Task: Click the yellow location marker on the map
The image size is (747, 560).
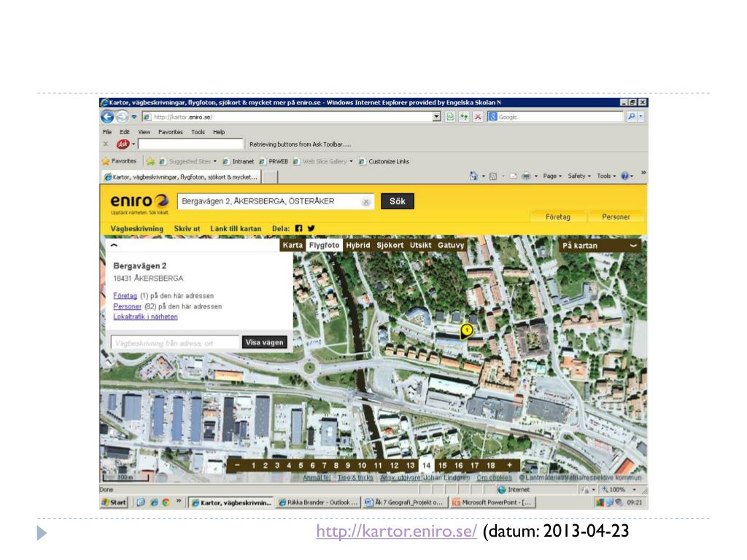Action: click(x=466, y=330)
